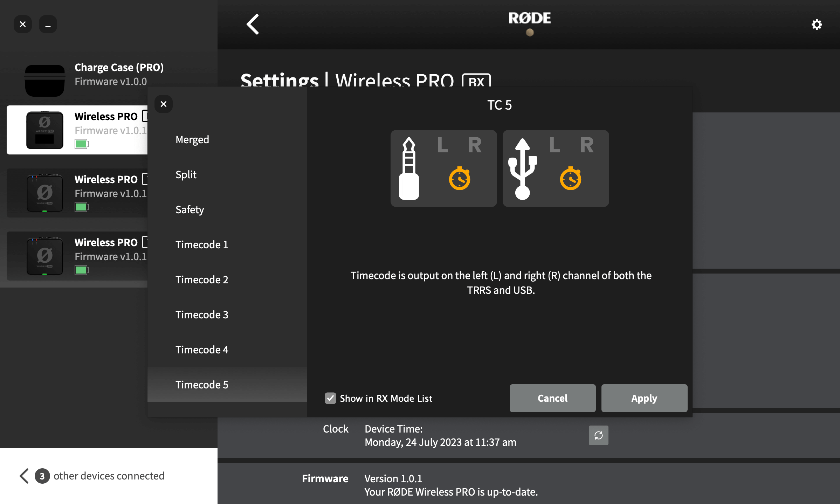Viewport: 840px width, 504px height.
Task: Select Timecode 1 from sidebar options
Action: [x=202, y=244]
